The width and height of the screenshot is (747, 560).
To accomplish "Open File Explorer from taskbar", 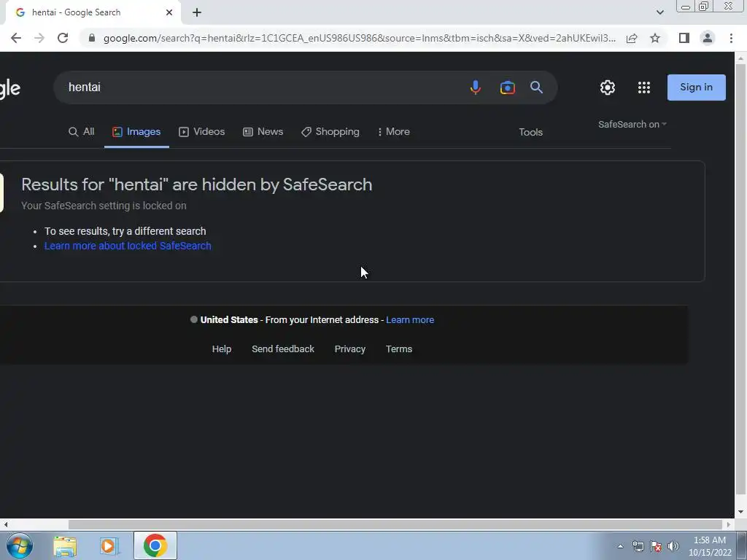I will tap(65, 545).
